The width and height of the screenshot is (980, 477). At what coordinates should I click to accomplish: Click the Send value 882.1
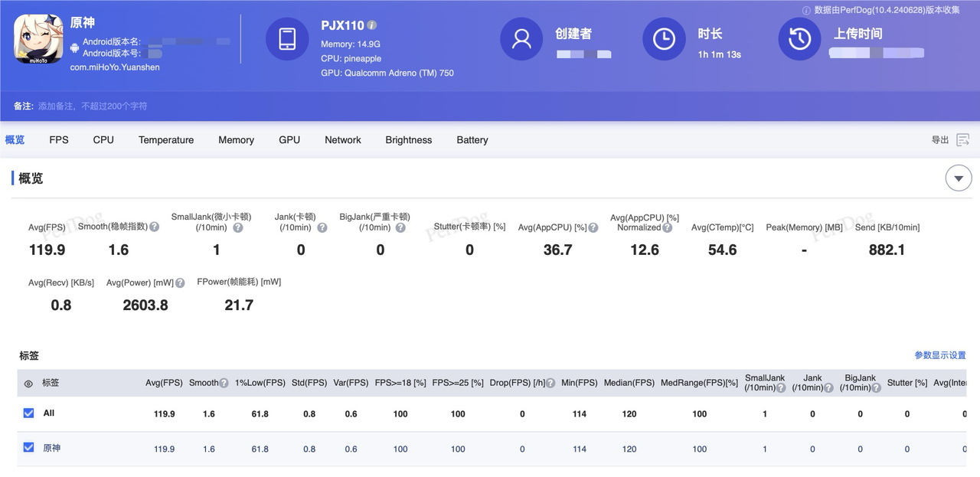[887, 250]
